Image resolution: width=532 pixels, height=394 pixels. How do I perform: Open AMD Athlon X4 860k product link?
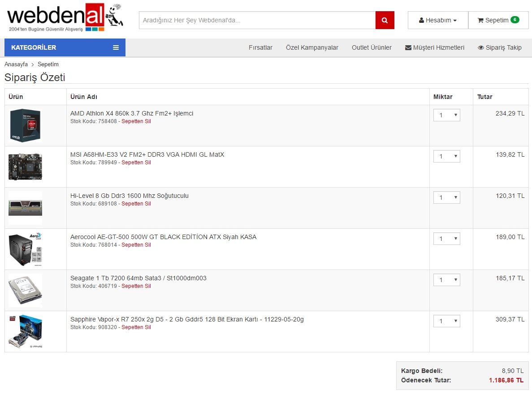[x=132, y=113]
